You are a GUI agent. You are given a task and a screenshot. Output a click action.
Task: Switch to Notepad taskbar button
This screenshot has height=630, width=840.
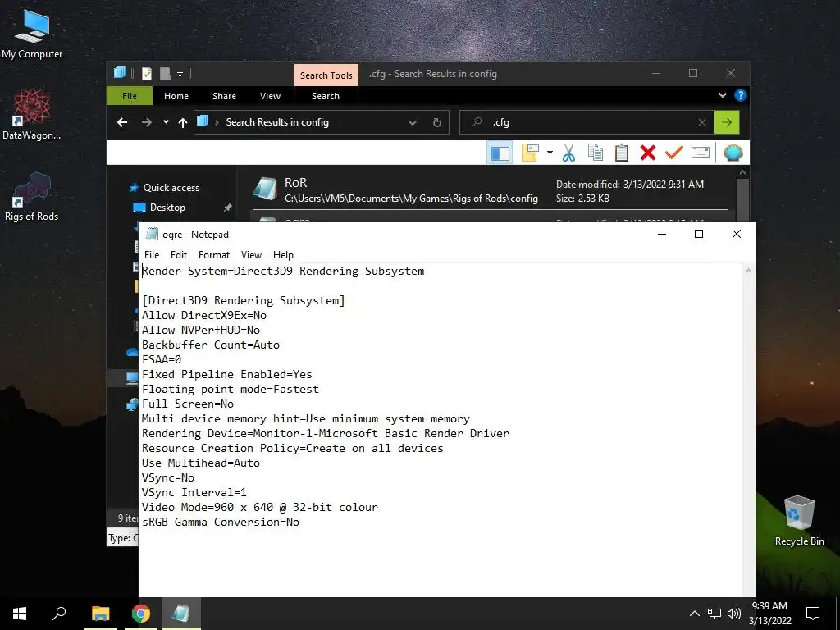click(180, 614)
